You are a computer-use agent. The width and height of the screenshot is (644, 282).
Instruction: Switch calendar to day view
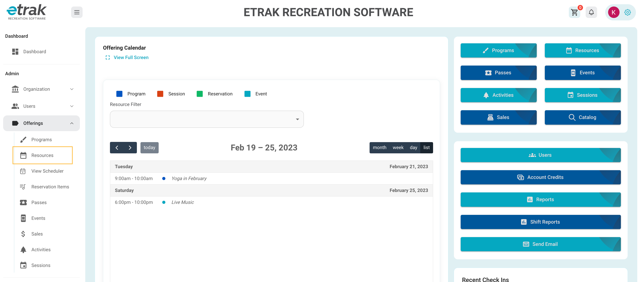[x=414, y=148]
